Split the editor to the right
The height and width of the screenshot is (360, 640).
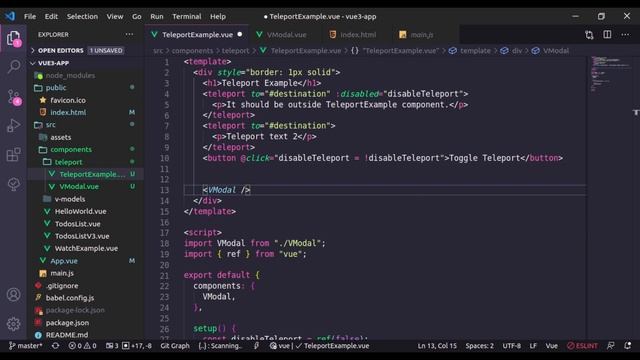click(x=607, y=35)
